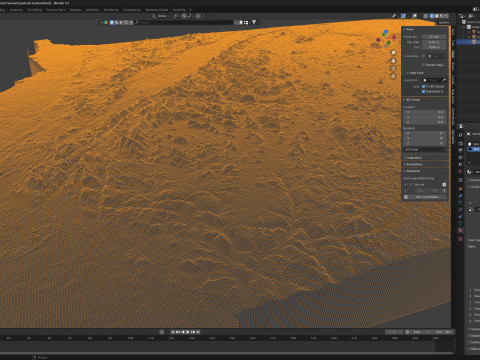Image resolution: width=480 pixels, height=360 pixels.
Task: Click the current frame field in timeline
Action: pyautogui.click(x=394, y=332)
